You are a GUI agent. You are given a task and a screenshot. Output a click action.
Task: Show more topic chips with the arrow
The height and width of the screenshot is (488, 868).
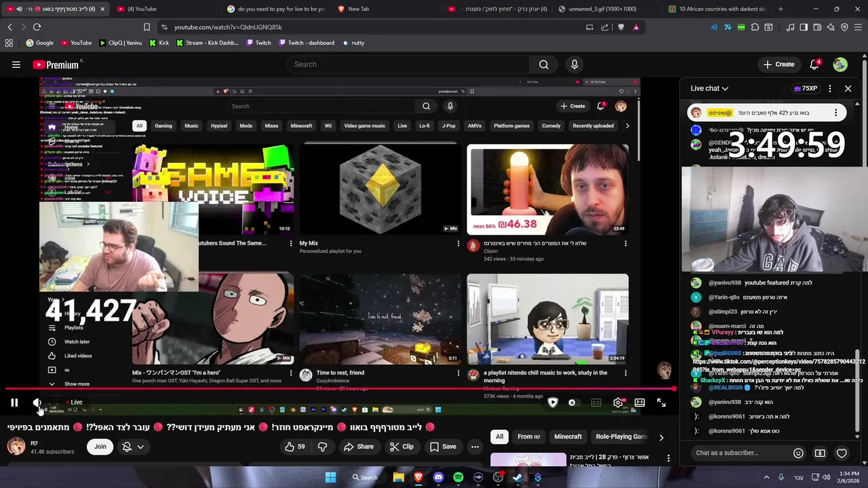click(x=661, y=437)
